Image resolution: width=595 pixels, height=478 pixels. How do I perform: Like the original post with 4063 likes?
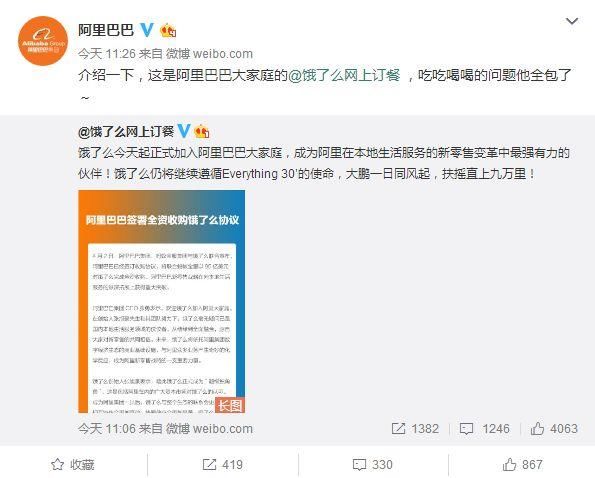[554, 429]
